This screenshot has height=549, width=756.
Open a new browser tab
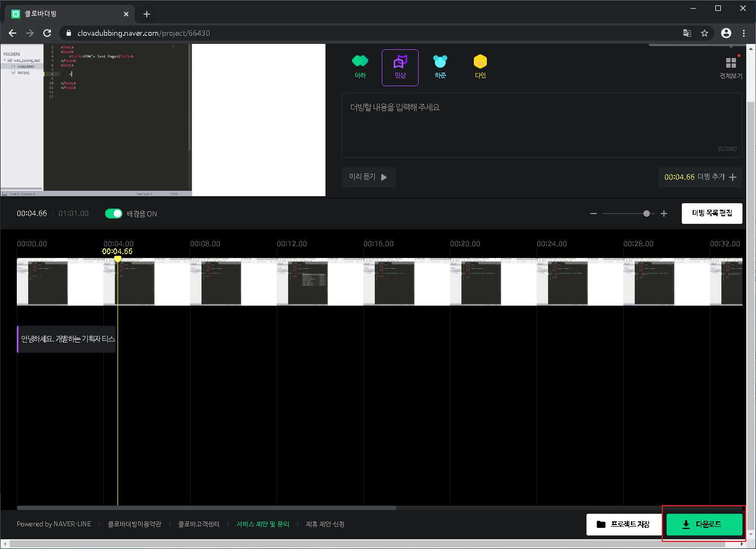(147, 14)
